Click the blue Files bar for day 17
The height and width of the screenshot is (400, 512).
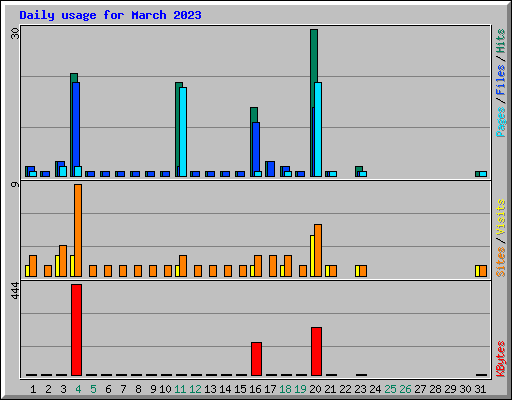point(271,169)
